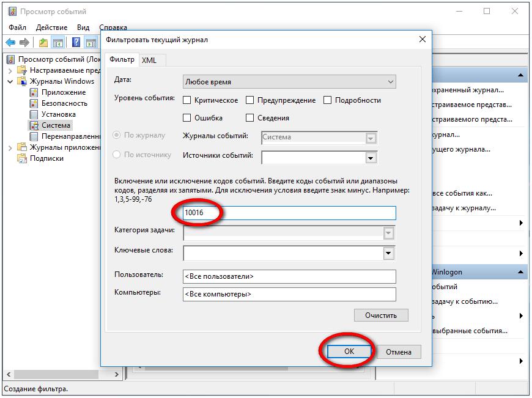Click the Back arrow toolbar icon
Image resolution: width=532 pixels, height=398 pixels.
10,43
